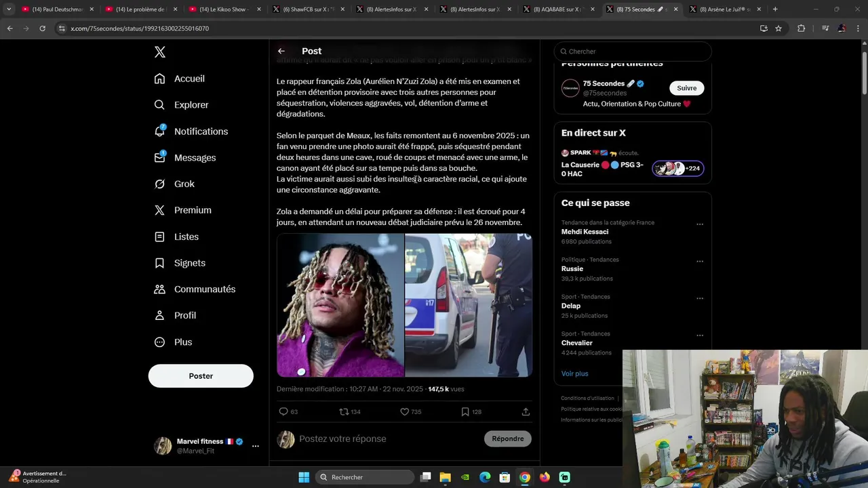Bookmark this page with star icon
868x488 pixels.
(x=778, y=28)
